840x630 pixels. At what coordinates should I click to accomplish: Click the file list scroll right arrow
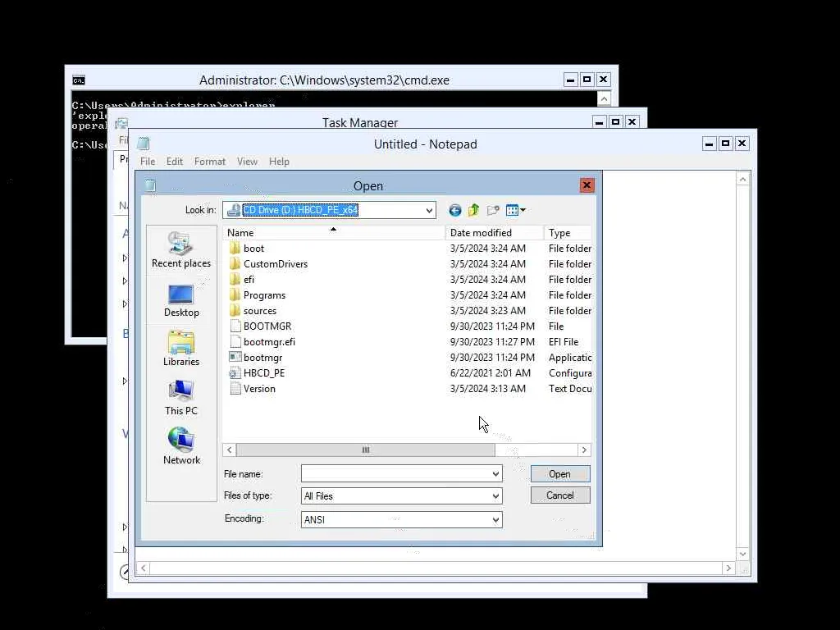pos(584,450)
